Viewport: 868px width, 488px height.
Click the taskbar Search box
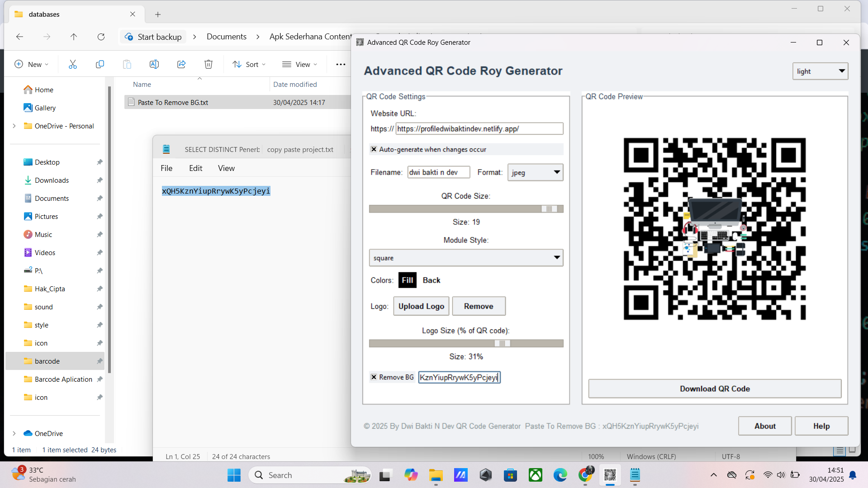(x=310, y=475)
